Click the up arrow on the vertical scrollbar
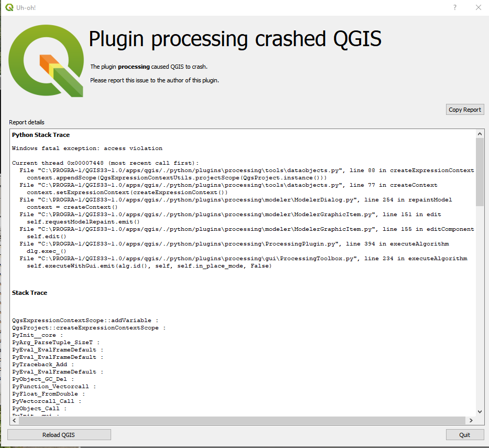 pyautogui.click(x=480, y=134)
